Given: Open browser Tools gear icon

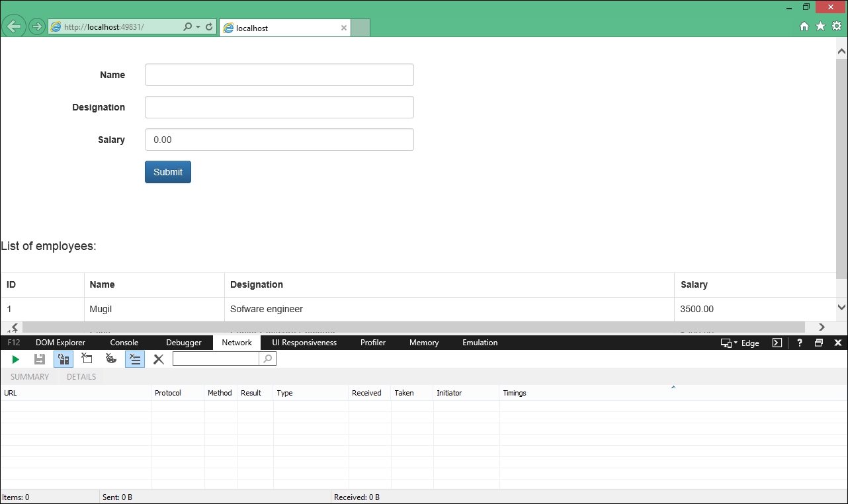Looking at the screenshot, I should [837, 26].
